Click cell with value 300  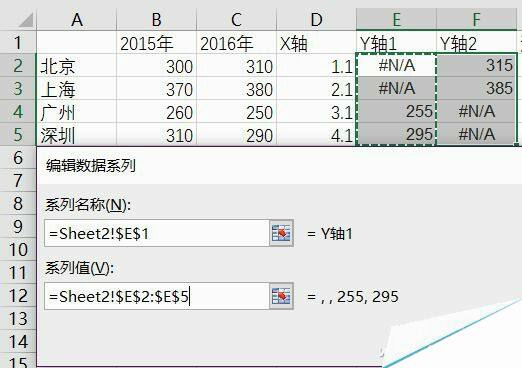click(x=157, y=66)
